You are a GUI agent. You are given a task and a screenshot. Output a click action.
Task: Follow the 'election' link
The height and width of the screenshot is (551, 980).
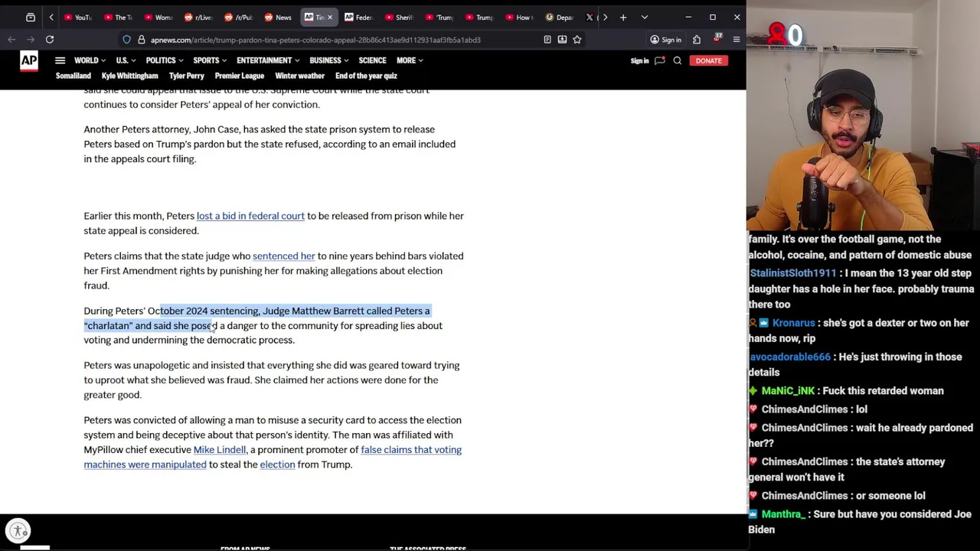tap(277, 465)
